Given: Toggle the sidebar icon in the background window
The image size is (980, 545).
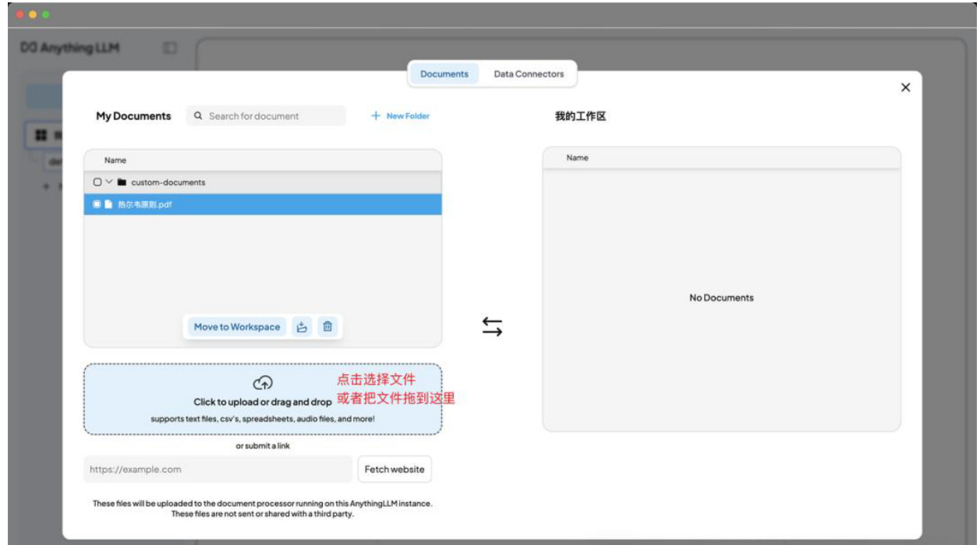Looking at the screenshot, I should click(169, 48).
